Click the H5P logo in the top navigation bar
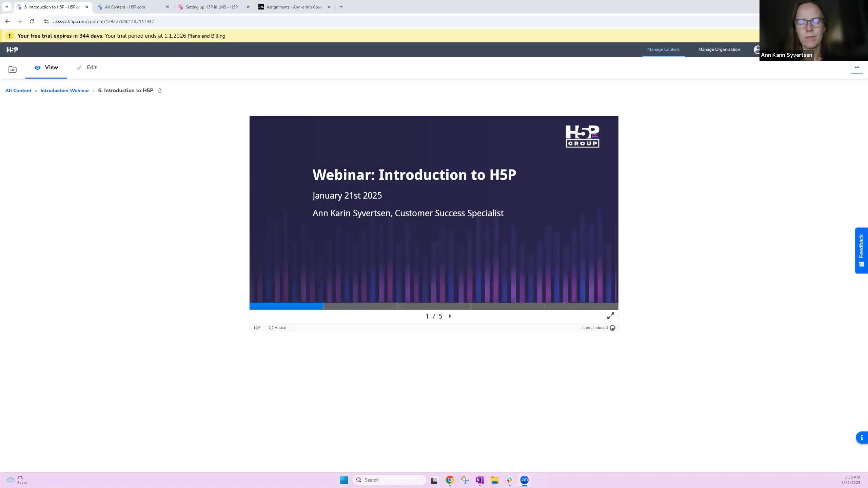This screenshot has width=868, height=488. (13, 49)
